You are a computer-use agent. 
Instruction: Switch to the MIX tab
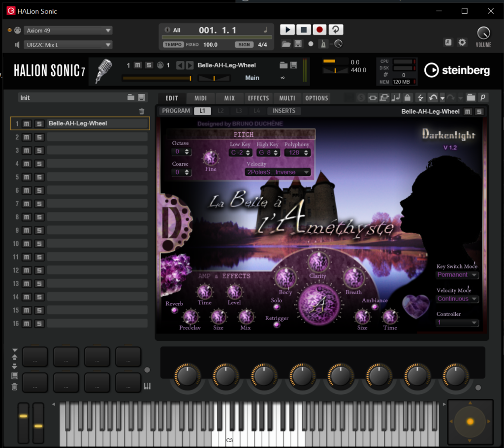229,98
